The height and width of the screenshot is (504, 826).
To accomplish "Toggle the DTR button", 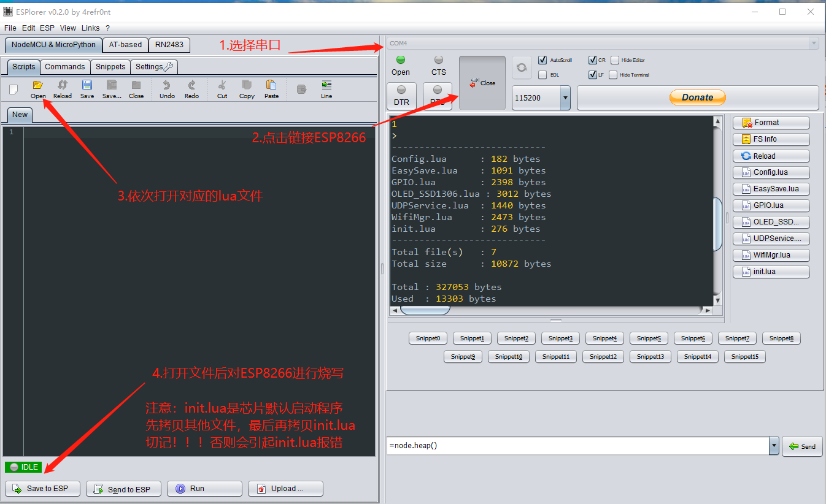I will coord(401,96).
